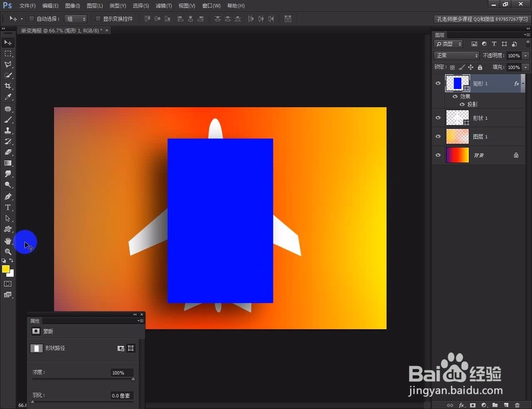
Task: Click the workspace switcher 孔老师更多课程 button
Action: [482, 19]
